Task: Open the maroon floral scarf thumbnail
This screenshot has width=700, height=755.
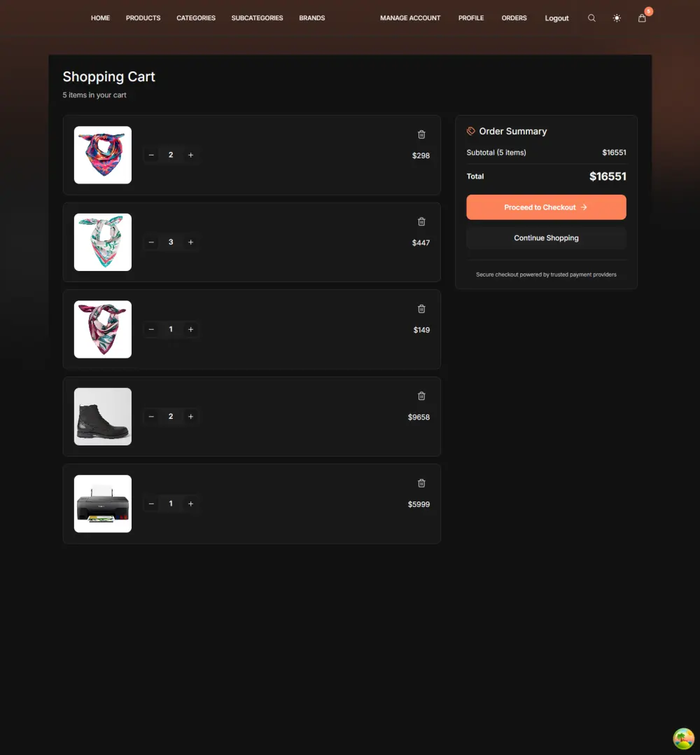Action: click(x=102, y=329)
